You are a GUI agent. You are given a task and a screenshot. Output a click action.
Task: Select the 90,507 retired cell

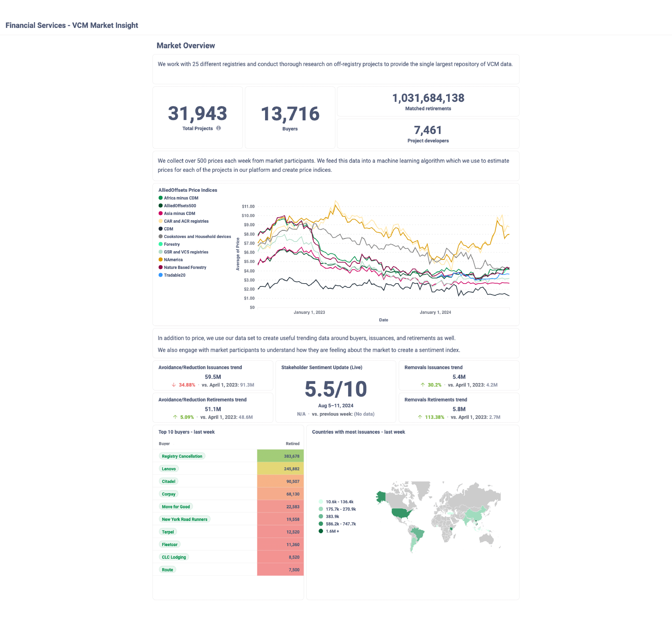[x=280, y=481]
